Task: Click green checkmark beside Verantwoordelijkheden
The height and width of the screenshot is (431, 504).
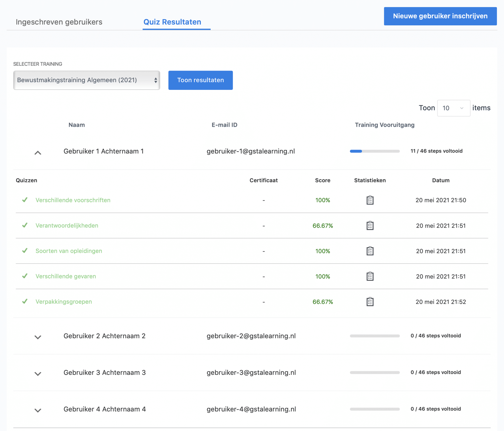Action: coord(25,225)
